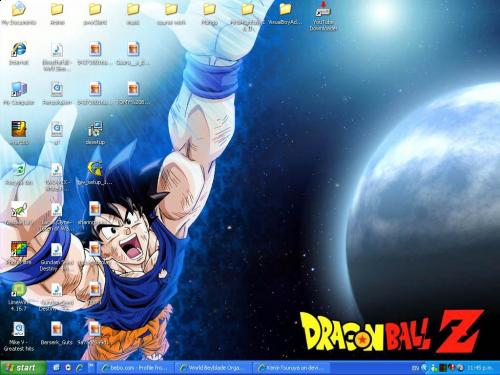
Task: Switch to the deviantART taskbar window
Action: (x=291, y=368)
